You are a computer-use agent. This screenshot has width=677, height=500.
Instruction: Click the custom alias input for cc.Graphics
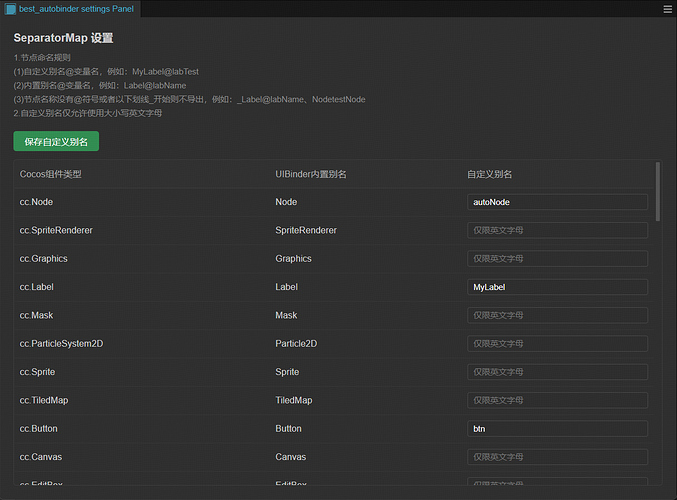(x=557, y=259)
